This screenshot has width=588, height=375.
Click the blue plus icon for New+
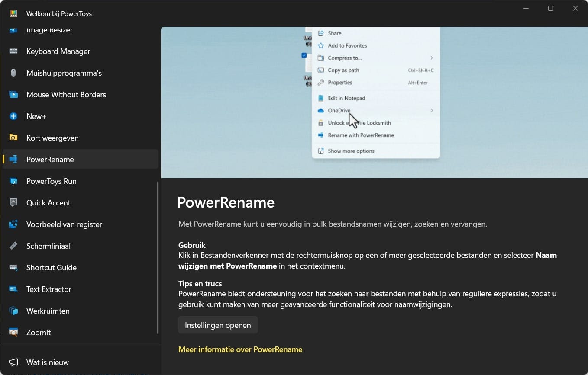(x=13, y=116)
